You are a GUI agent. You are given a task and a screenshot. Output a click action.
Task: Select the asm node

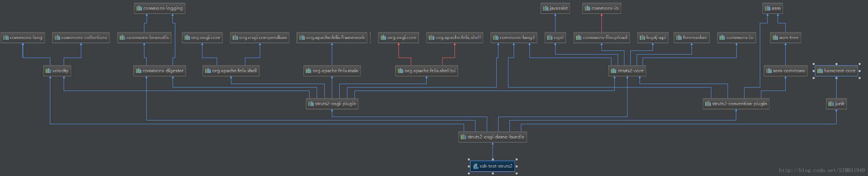click(772, 8)
